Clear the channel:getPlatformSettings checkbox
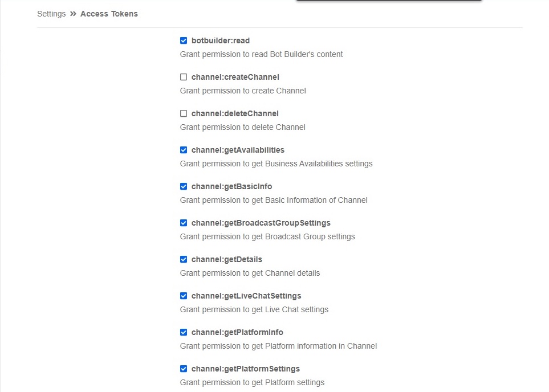 click(184, 369)
